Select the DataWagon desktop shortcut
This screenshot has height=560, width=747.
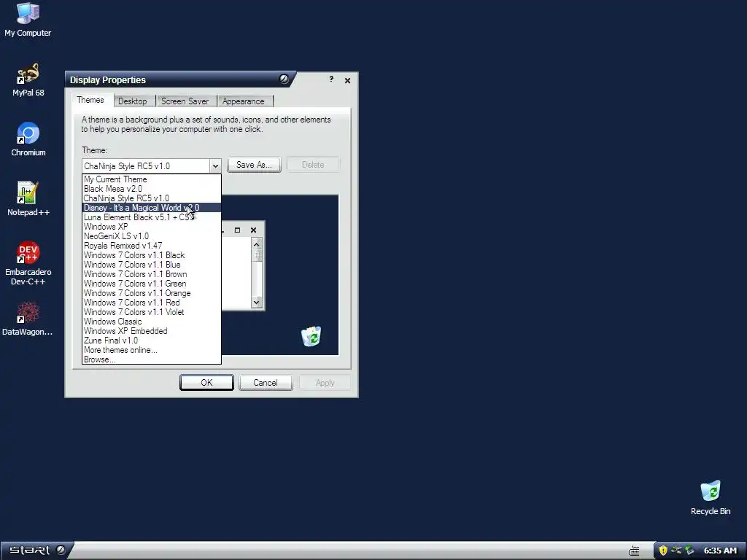click(x=28, y=319)
